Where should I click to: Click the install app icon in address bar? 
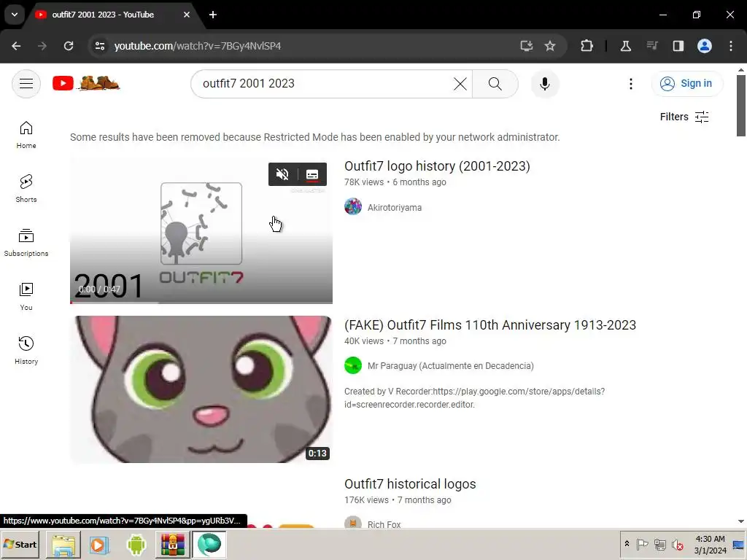pyautogui.click(x=527, y=46)
